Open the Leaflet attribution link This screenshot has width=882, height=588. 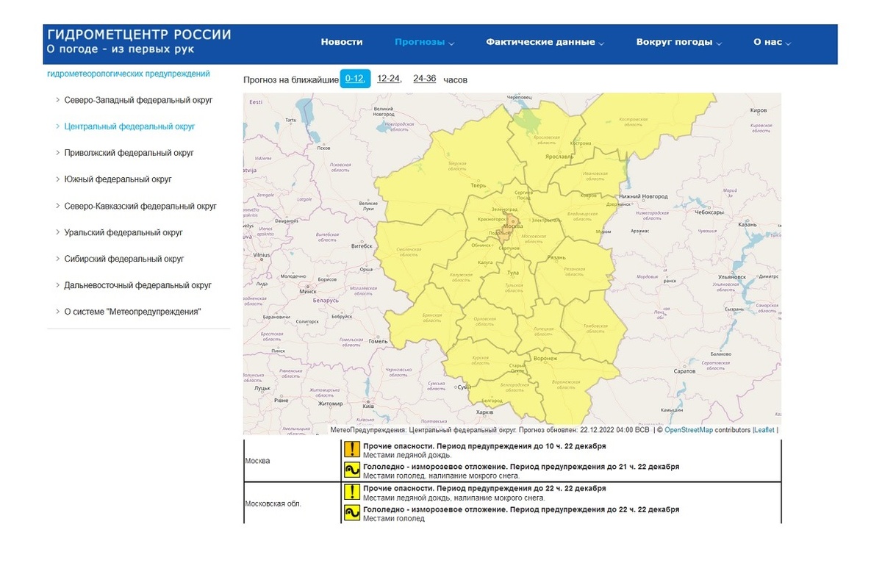764,430
